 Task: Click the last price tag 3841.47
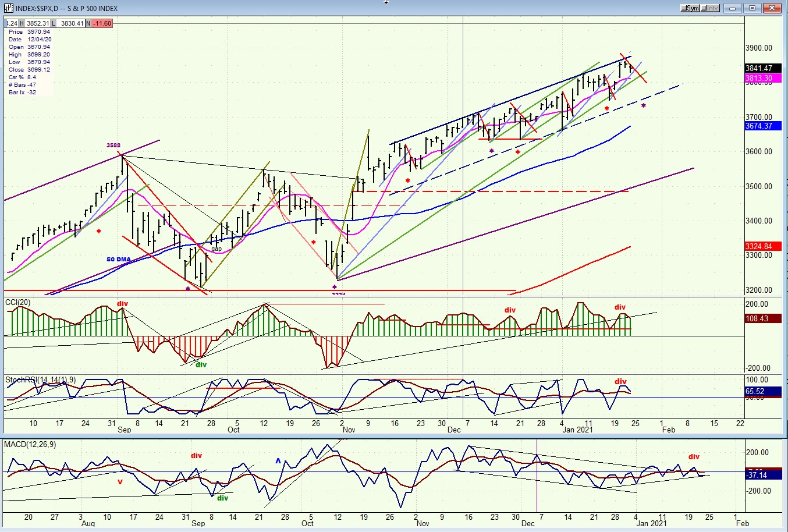pyautogui.click(x=762, y=68)
